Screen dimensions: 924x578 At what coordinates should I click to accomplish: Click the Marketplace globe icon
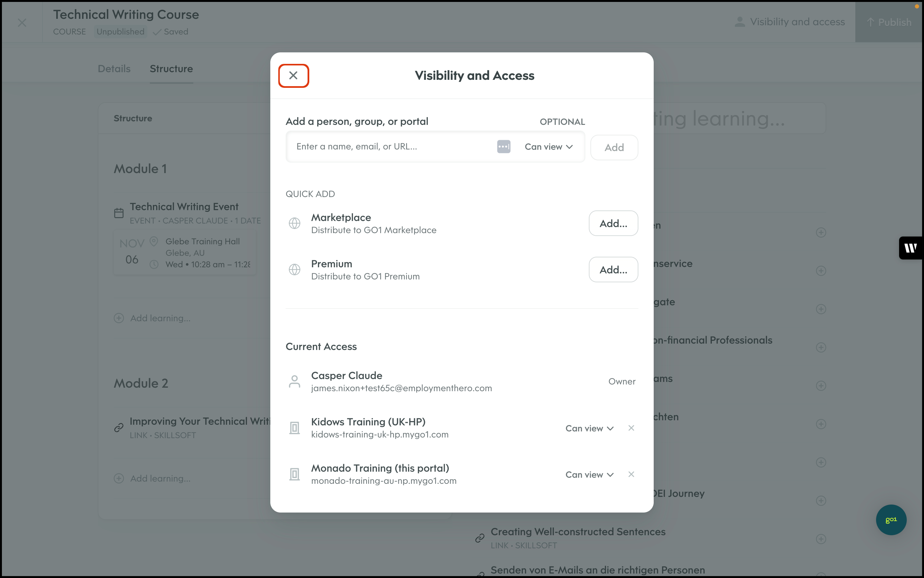pos(295,223)
